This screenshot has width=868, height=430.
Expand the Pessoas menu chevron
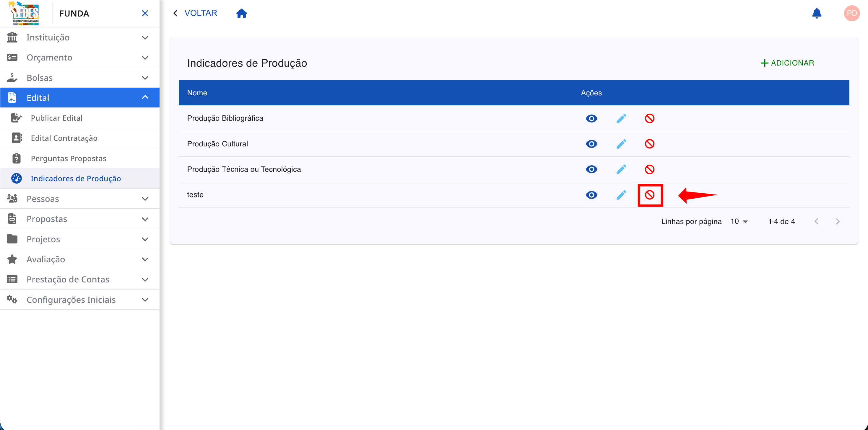(145, 199)
